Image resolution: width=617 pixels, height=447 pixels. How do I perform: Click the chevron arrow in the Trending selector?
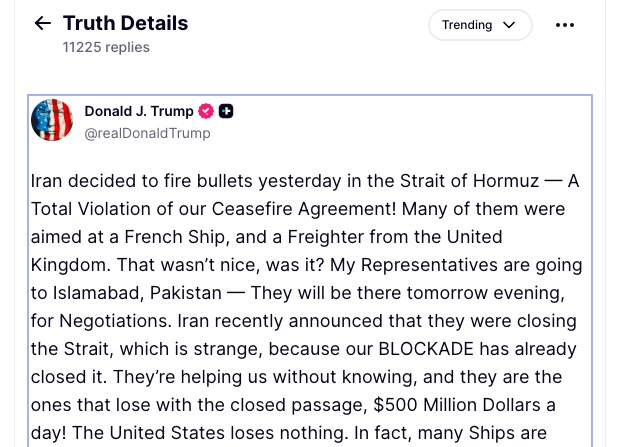click(x=509, y=25)
